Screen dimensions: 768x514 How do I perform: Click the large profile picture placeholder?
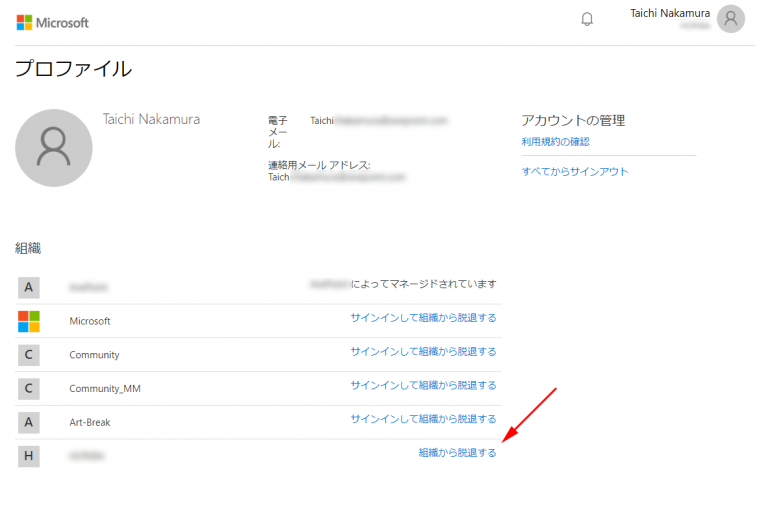(x=54, y=148)
